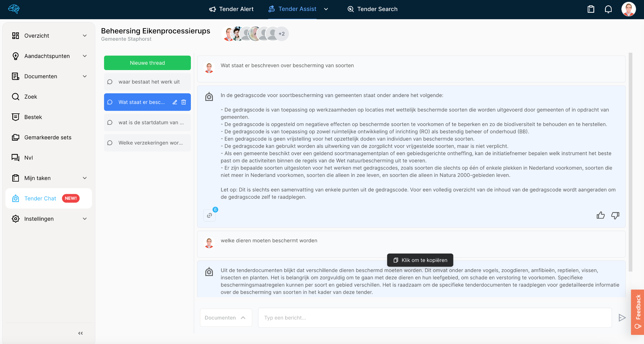The width and height of the screenshot is (644, 344).
Task: Open the Nvl chat section
Action: pos(29,157)
